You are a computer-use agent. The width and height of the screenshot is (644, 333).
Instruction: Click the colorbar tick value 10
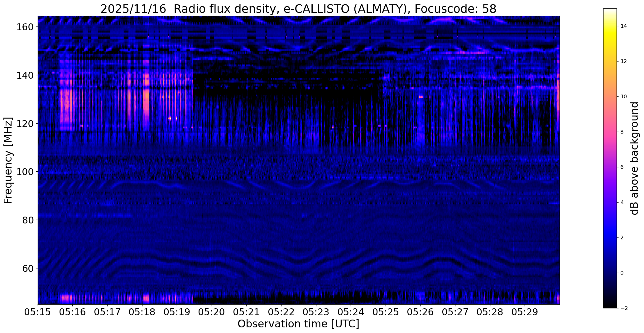pos(624,97)
